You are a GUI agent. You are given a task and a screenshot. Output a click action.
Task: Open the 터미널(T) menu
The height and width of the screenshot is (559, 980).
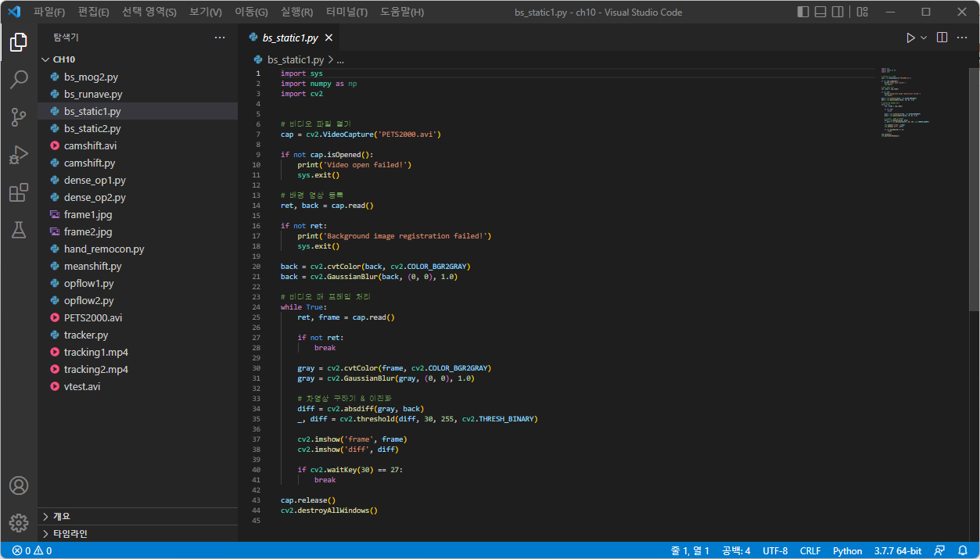[x=346, y=13]
